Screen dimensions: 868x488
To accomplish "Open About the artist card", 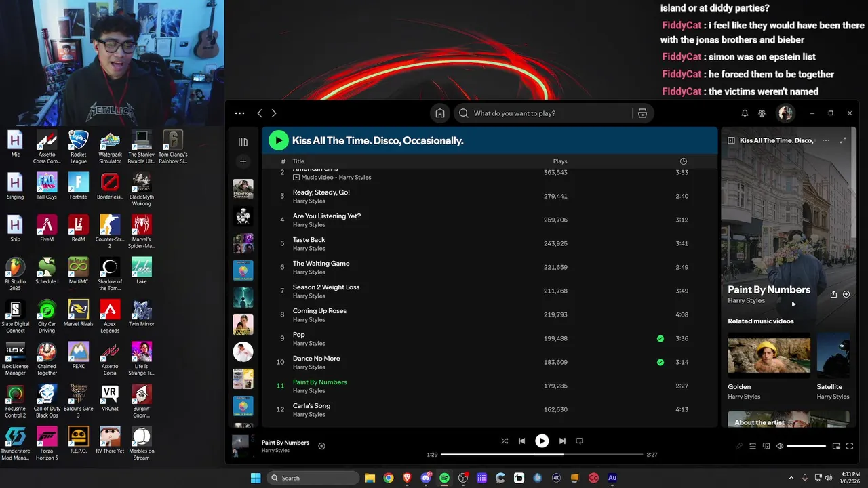I will pos(788,419).
